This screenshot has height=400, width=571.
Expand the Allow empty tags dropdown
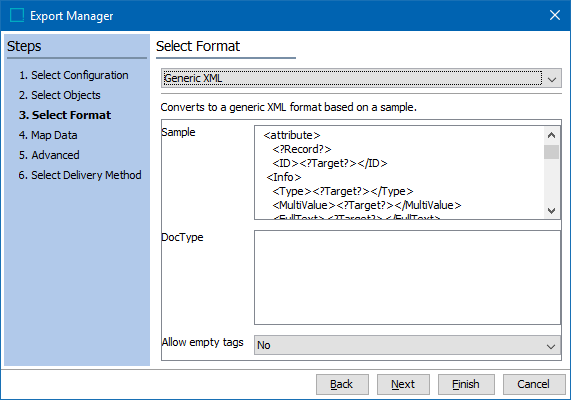(407, 345)
